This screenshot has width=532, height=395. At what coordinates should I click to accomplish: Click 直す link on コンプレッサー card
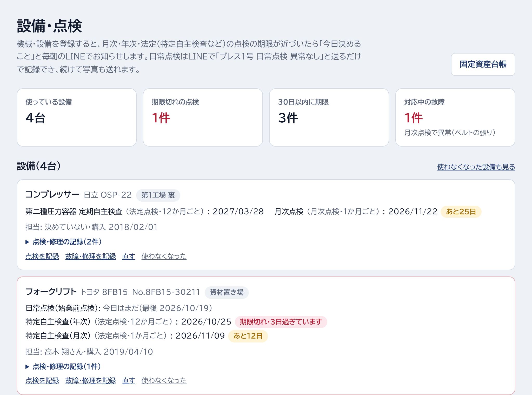coord(129,256)
